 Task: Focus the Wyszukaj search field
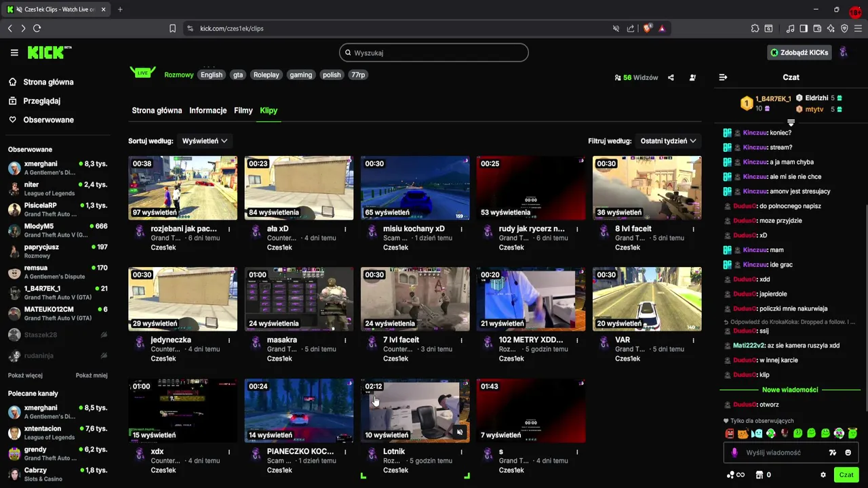click(x=434, y=53)
